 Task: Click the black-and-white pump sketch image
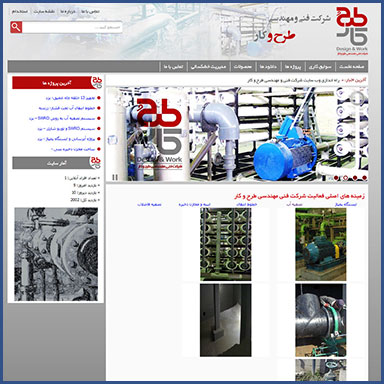click(x=56, y=254)
